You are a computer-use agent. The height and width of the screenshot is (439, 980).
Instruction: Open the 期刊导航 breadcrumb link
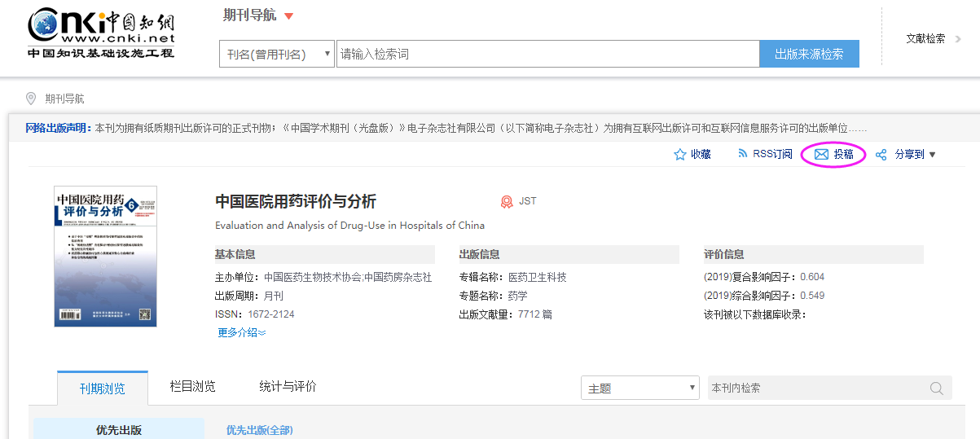coord(64,99)
